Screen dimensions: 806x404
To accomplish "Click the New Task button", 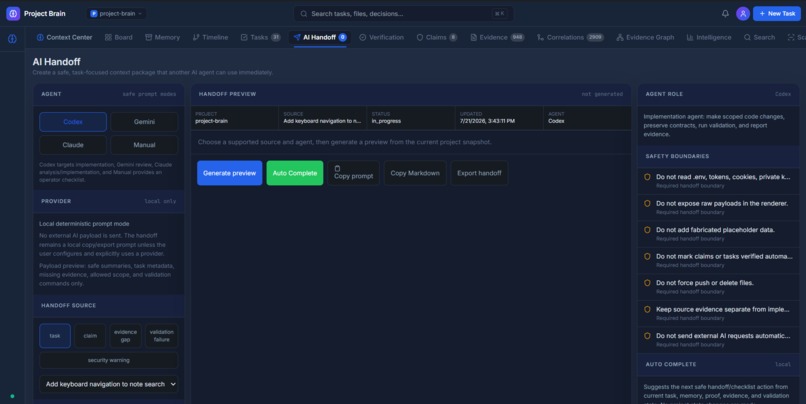I will pos(777,14).
